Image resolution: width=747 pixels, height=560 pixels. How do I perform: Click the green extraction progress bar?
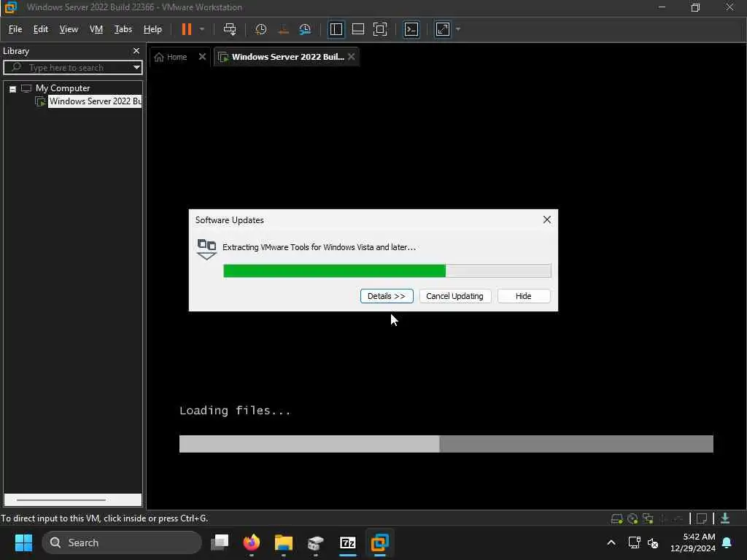coord(387,271)
